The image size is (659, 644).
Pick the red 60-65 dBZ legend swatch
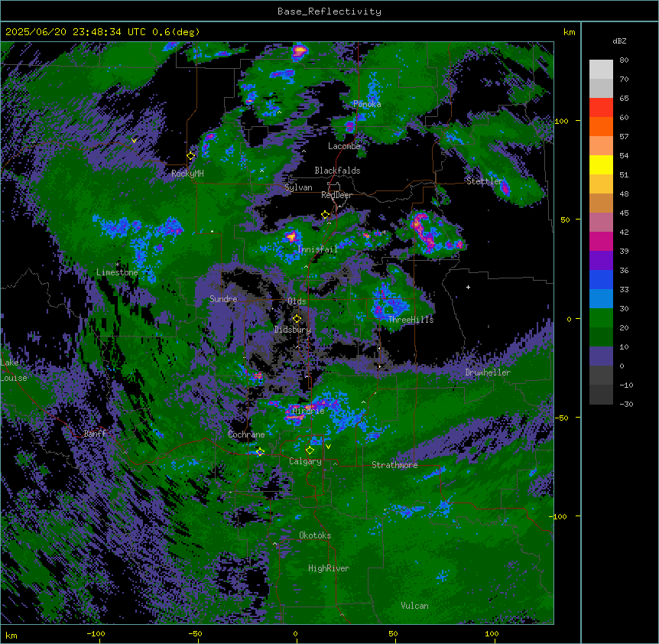tap(601, 108)
